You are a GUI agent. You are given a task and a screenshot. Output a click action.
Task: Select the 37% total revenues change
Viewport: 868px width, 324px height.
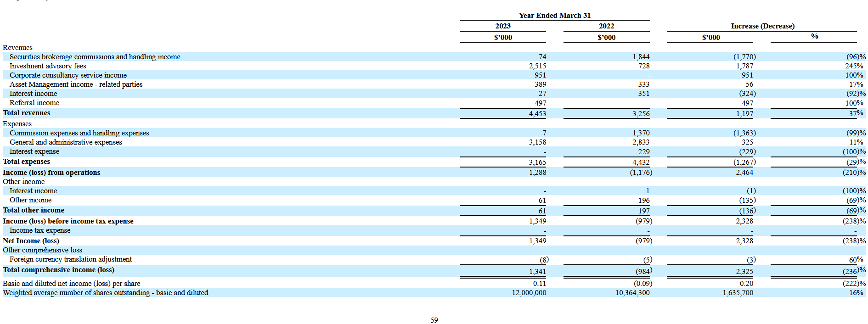pyautogui.click(x=856, y=113)
